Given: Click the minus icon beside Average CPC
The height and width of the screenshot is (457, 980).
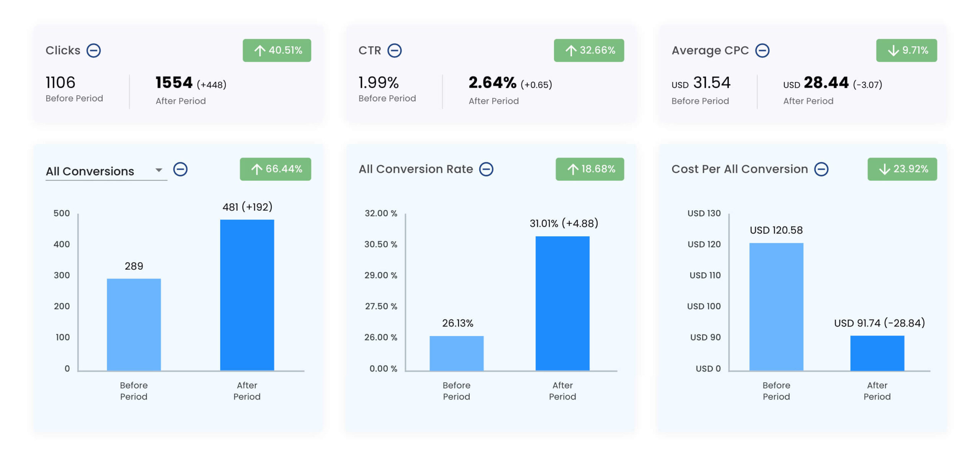Looking at the screenshot, I should pyautogui.click(x=762, y=50).
